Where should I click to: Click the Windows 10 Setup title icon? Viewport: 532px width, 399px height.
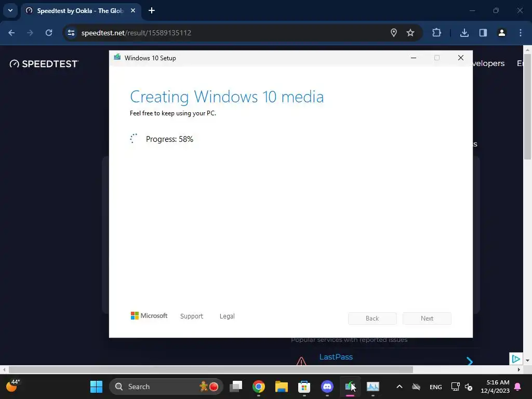(117, 57)
